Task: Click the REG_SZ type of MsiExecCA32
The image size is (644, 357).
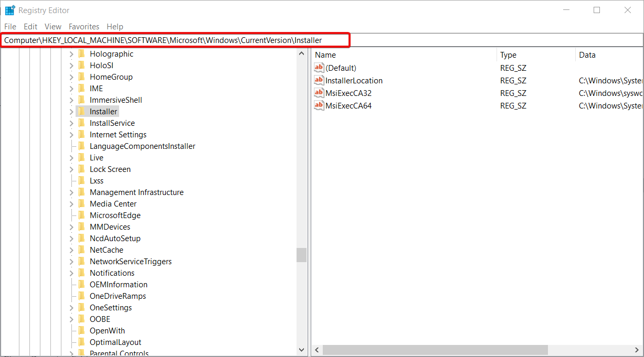Action: 513,93
